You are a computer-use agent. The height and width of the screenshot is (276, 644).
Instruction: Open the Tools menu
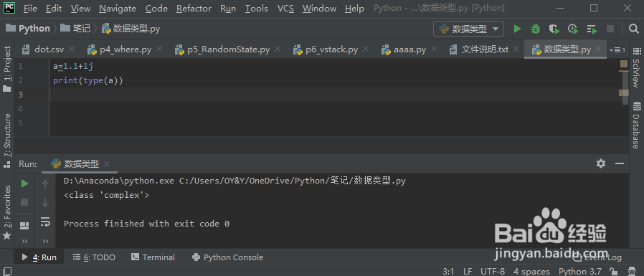(257, 8)
